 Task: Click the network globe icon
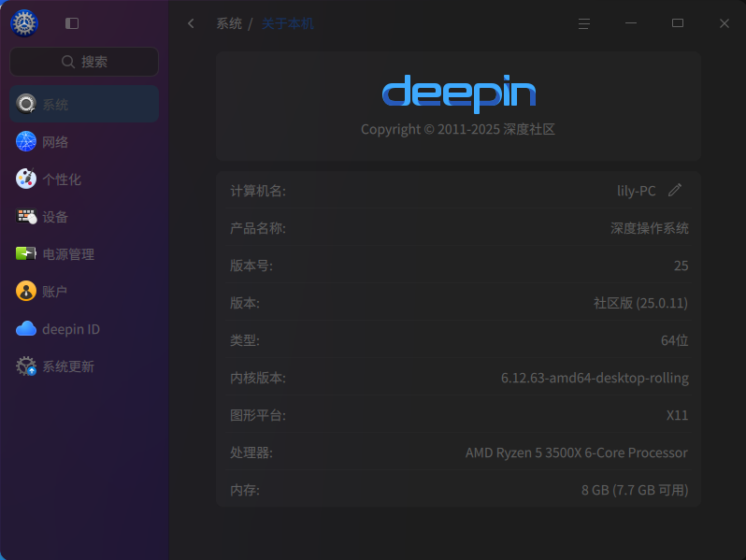click(26, 141)
